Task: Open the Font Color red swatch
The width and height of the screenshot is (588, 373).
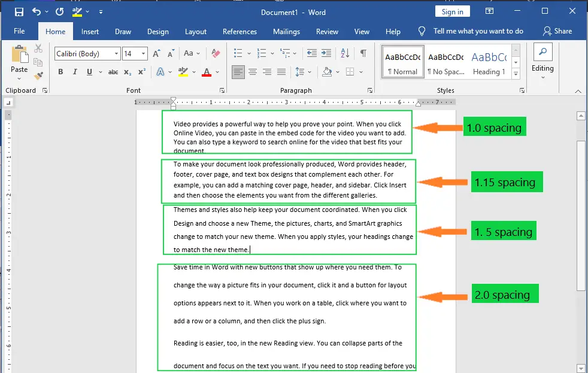Action: [x=207, y=72]
